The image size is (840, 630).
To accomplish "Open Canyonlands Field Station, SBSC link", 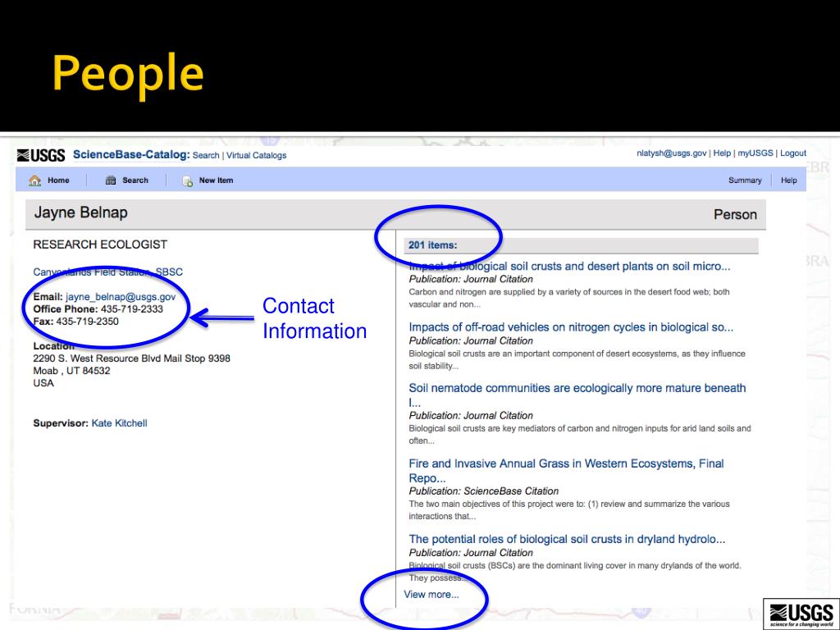I will pyautogui.click(x=107, y=272).
